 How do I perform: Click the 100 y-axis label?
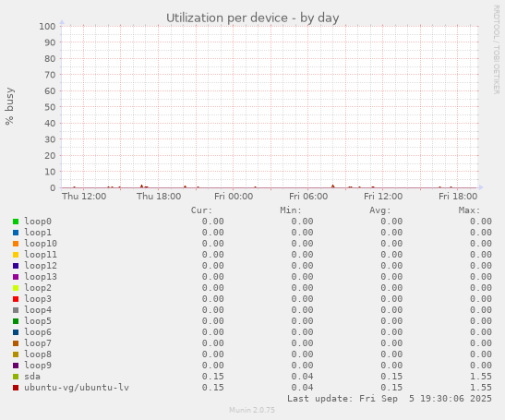pyautogui.click(x=47, y=27)
